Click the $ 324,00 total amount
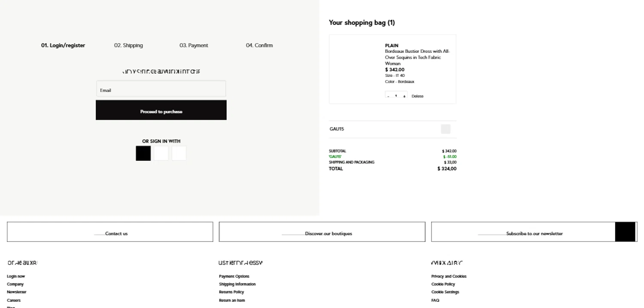This screenshot has width=644, height=308. click(x=447, y=169)
